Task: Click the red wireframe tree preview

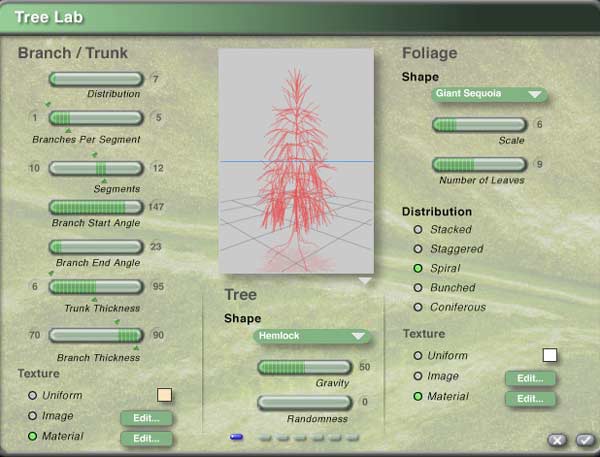Action: point(296,161)
